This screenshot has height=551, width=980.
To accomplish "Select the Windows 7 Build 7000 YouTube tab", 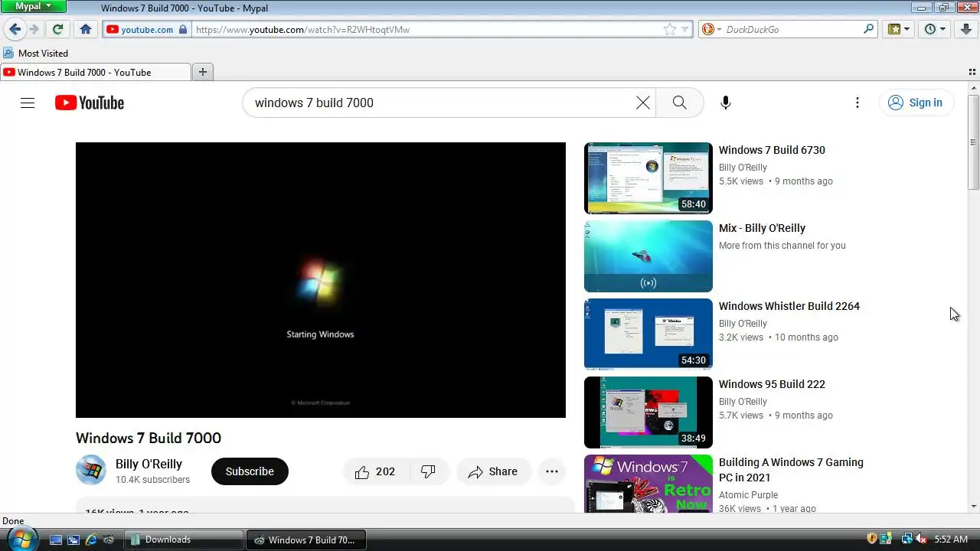I will [96, 72].
